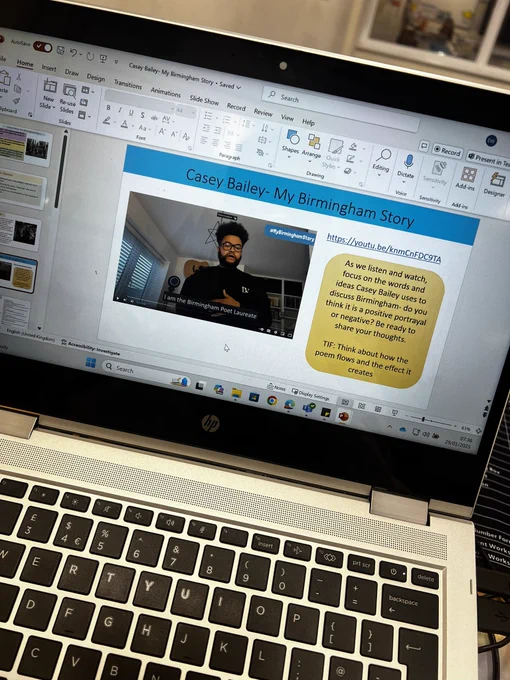Open the Windows Start menu
The width and height of the screenshot is (510, 680).
[x=91, y=363]
